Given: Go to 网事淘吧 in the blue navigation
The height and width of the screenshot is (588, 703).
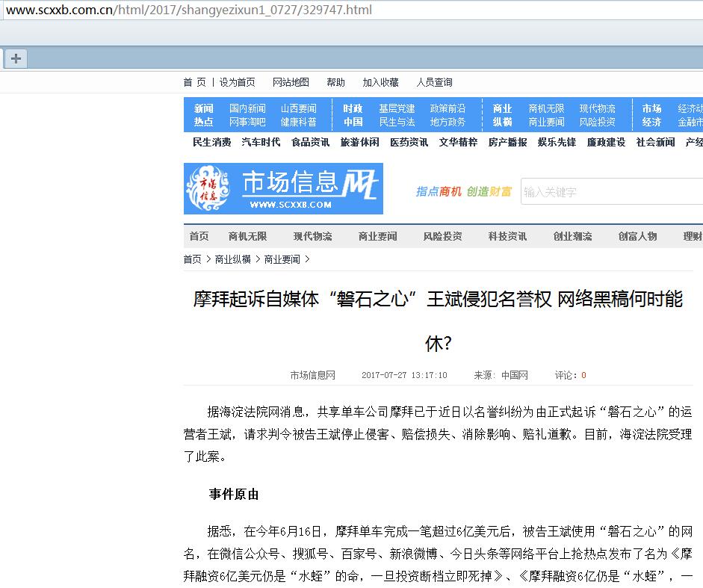Looking at the screenshot, I should (x=247, y=122).
